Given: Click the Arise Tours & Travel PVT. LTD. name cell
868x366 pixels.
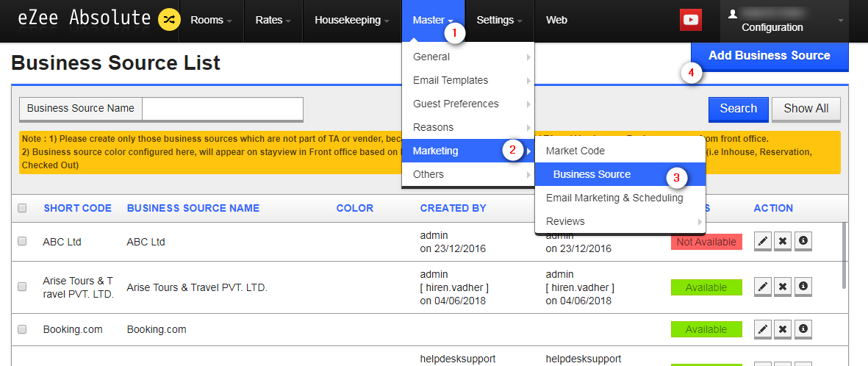Looking at the screenshot, I should pos(197,287).
